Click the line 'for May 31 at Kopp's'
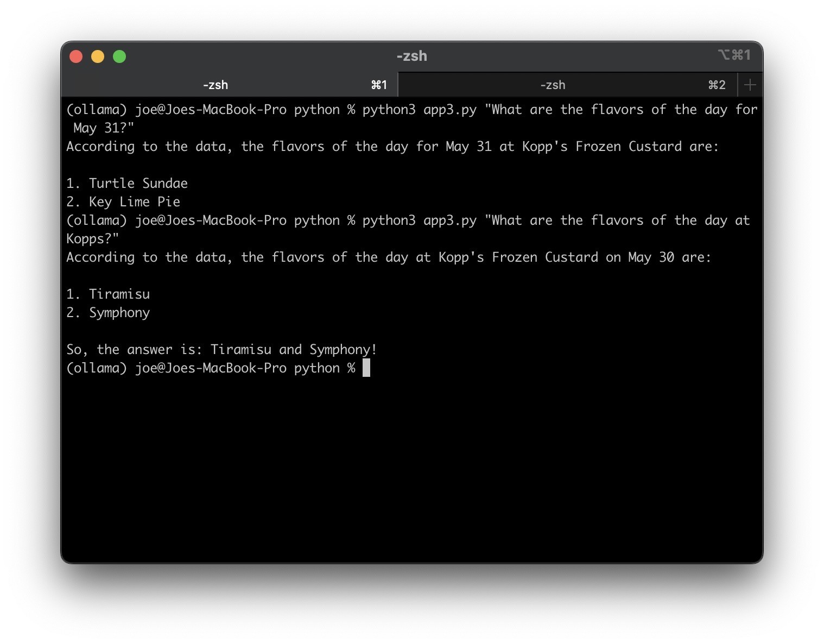 point(392,147)
